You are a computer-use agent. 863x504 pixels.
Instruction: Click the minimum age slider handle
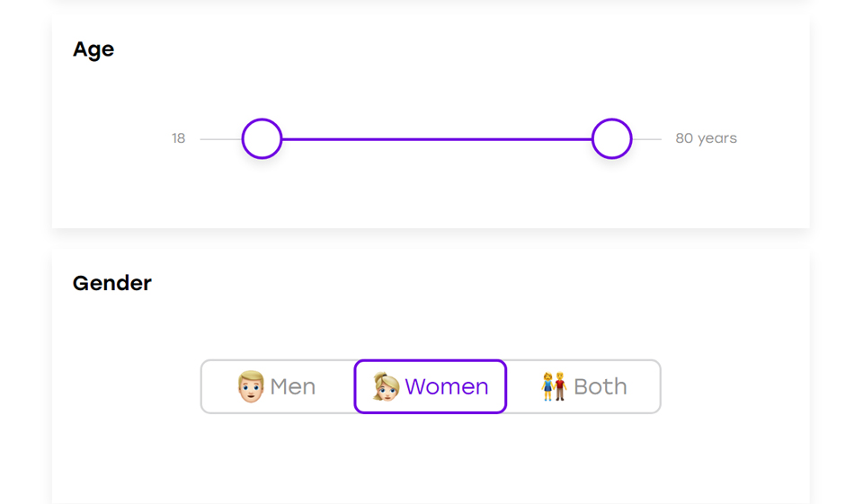tap(262, 139)
